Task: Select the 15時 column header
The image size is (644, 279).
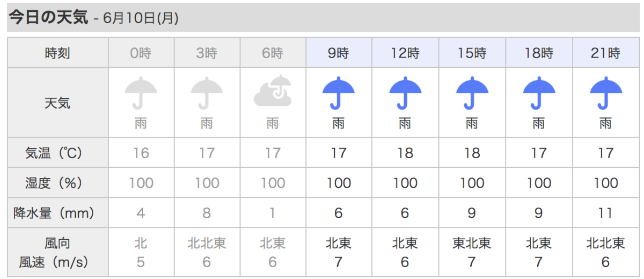Action: pyautogui.click(x=472, y=53)
